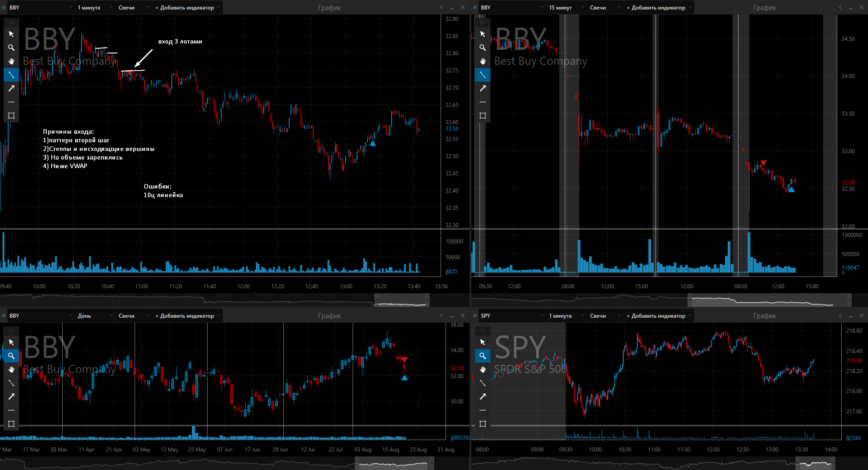This screenshot has height=470, width=868.
Task: Select the horizontal line tool in BBY 15 минут chart
Action: pos(483,102)
